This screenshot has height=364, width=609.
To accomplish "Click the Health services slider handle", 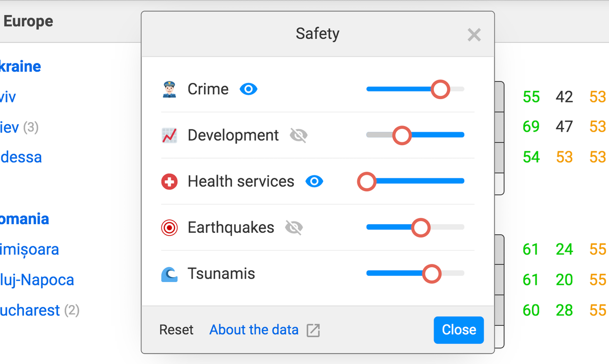I will coord(367,182).
